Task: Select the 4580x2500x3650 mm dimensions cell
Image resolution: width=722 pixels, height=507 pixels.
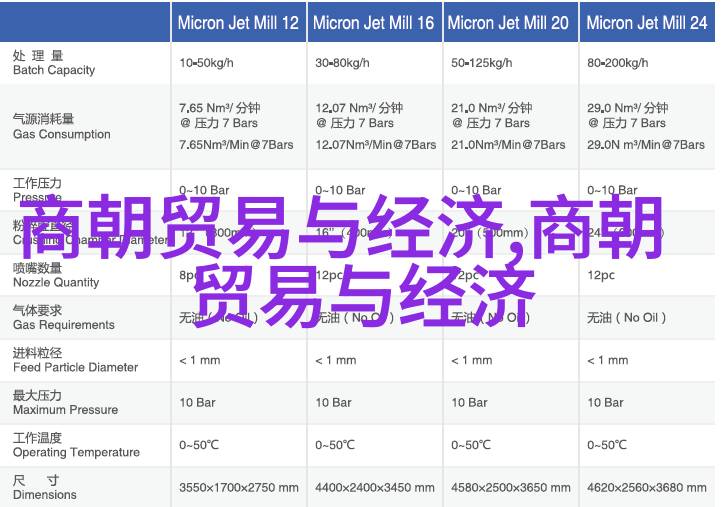Action: (x=511, y=487)
